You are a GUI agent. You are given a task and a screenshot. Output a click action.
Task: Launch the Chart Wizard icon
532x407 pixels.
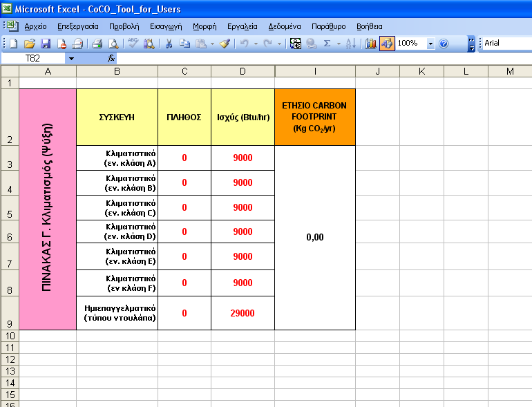370,44
